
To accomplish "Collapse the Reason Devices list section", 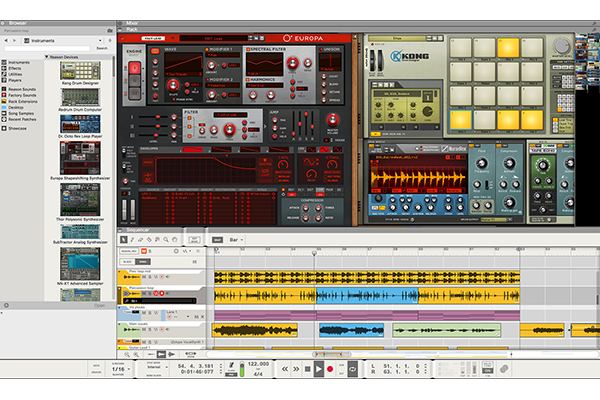I will (47, 57).
